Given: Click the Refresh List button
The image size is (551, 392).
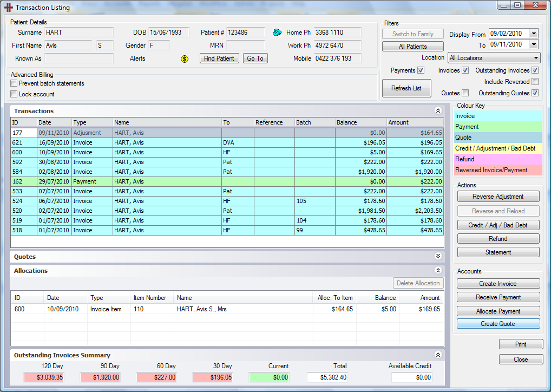Looking at the screenshot, I should 406,88.
